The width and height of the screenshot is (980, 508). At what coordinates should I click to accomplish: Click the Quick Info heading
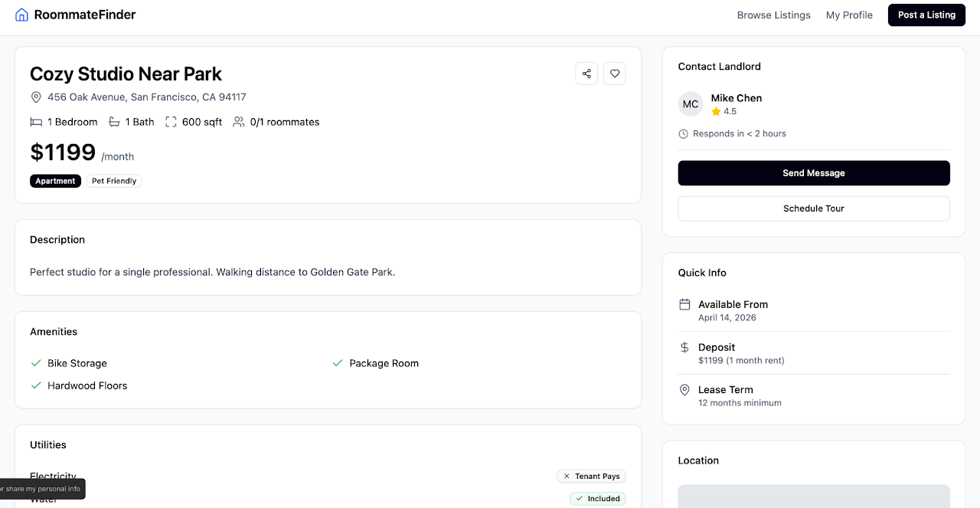click(702, 273)
